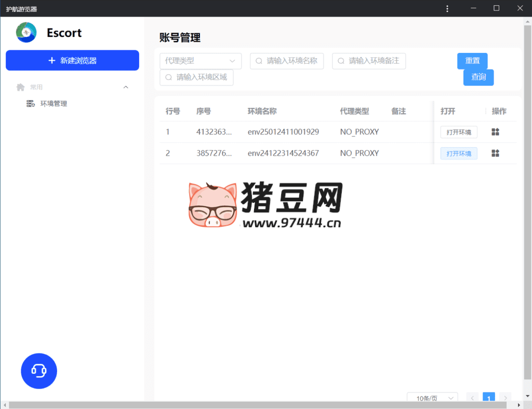Select 环境管理 in the sidebar menu
Screen dimensions: 532x409
[x=55, y=103]
